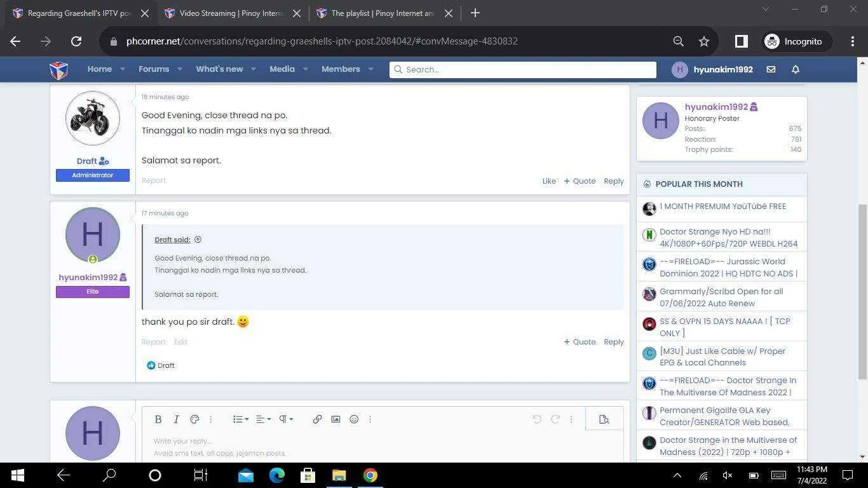Report the hyunakim1992 message
The height and width of the screenshot is (488, 868).
[153, 342]
